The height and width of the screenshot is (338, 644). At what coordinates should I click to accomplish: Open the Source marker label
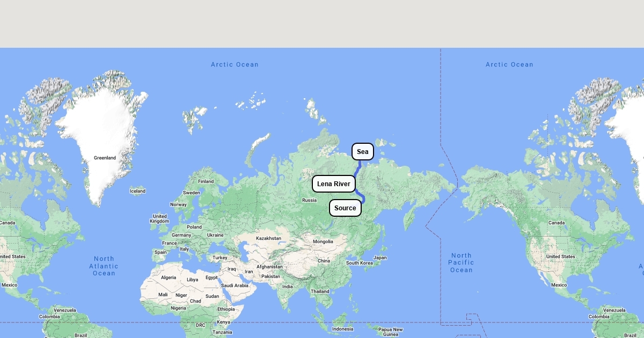pyautogui.click(x=345, y=208)
